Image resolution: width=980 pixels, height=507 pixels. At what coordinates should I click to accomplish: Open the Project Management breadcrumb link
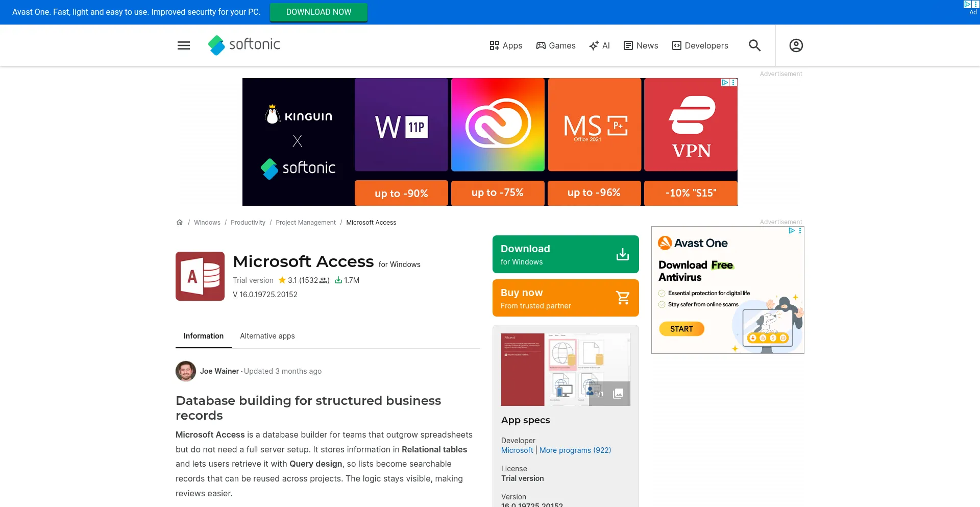(306, 223)
